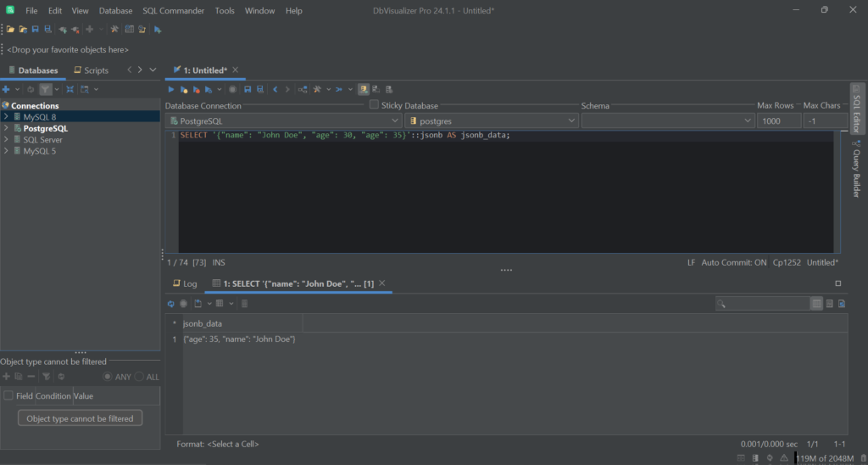This screenshot has width=868, height=465.
Task: Expand the MySQL 5 connection node
Action: pos(6,151)
